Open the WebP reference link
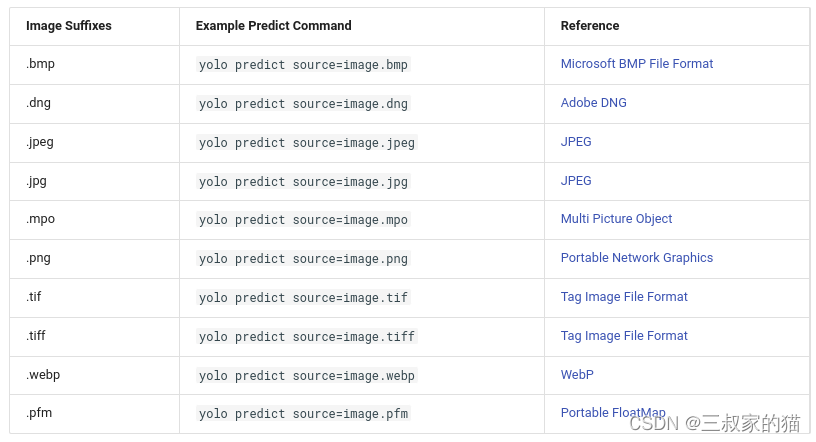The width and height of the screenshot is (816, 442). pyautogui.click(x=577, y=375)
